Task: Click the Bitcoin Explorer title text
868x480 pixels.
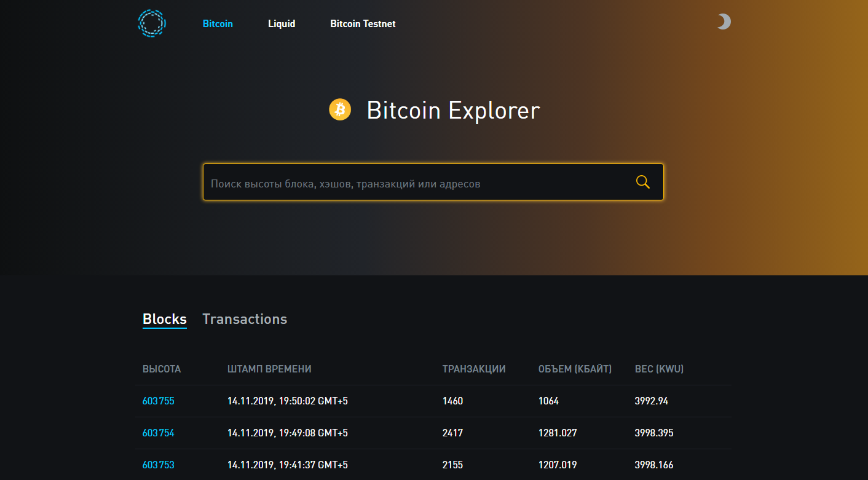Action: [453, 110]
